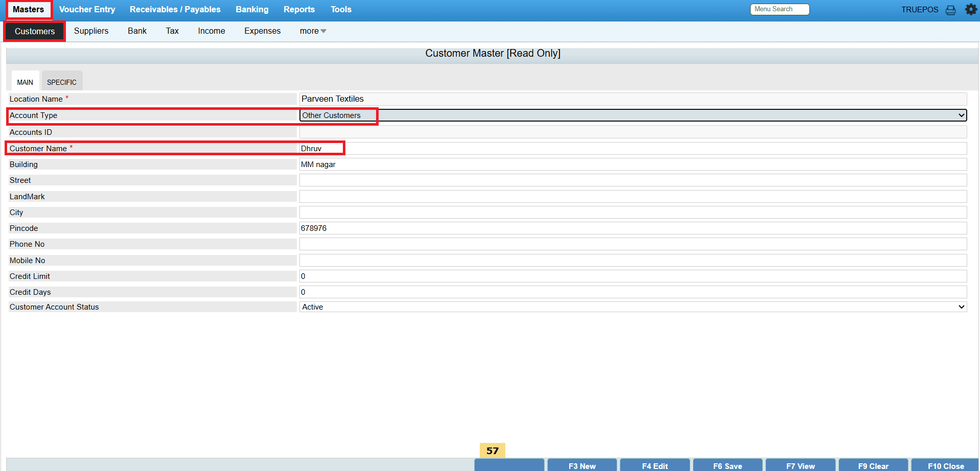Click the Menu Search box
The image size is (980, 471).
[x=780, y=9]
